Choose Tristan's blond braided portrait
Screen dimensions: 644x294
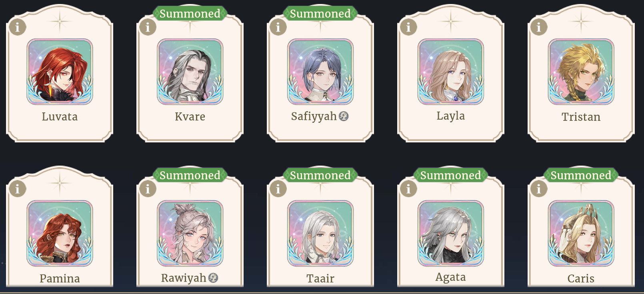pos(581,72)
